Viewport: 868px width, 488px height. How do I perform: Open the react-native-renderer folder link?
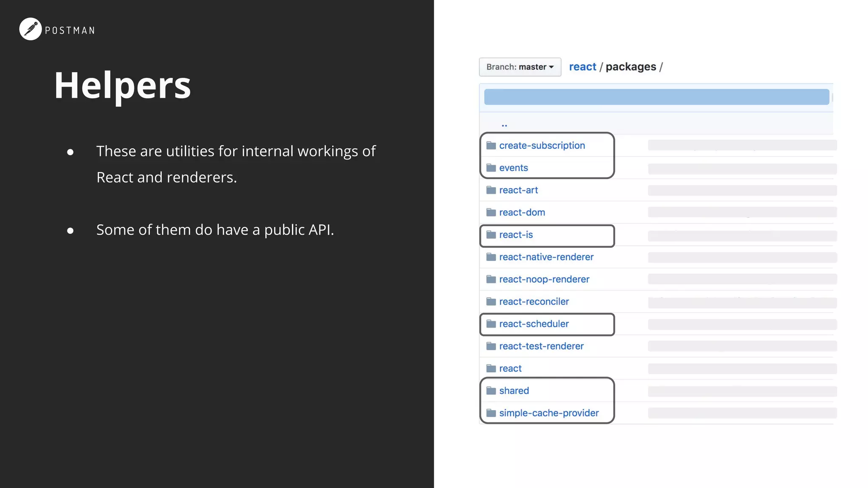point(546,257)
